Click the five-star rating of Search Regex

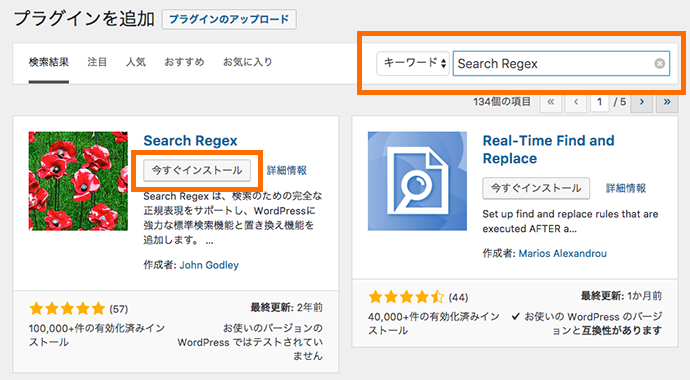67,309
